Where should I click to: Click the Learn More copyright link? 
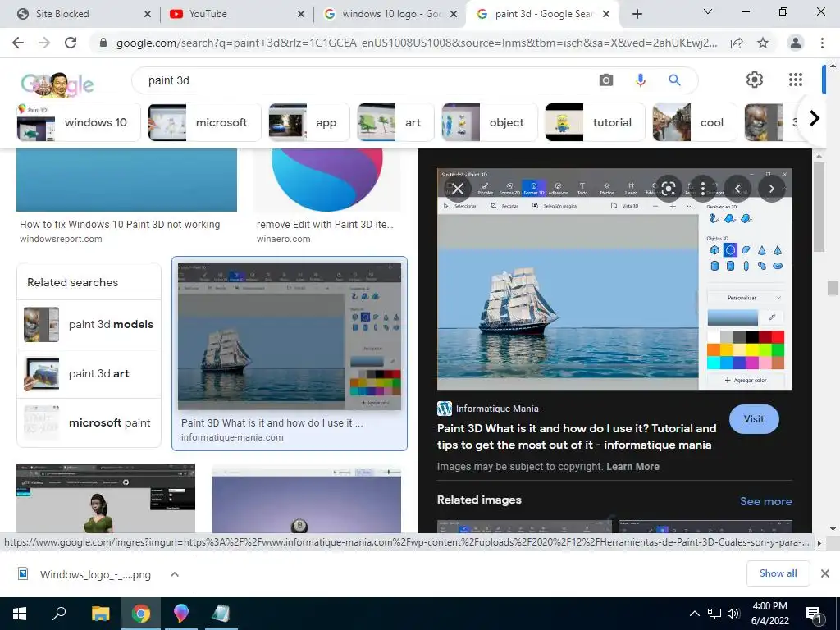[632, 467]
